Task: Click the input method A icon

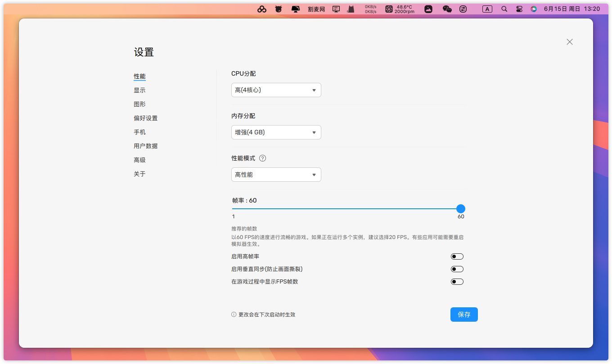Action: (x=487, y=9)
